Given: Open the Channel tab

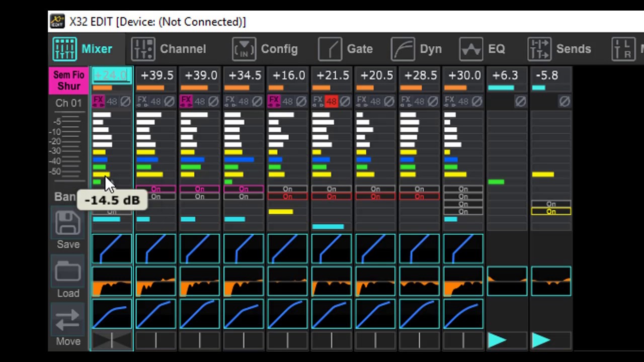Looking at the screenshot, I should 169,49.
